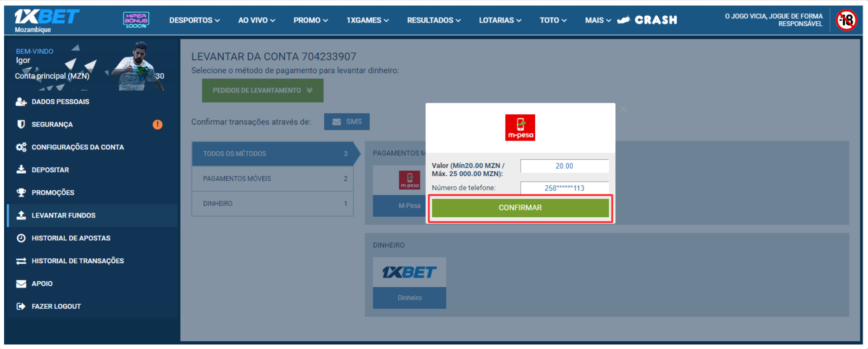Open the Lotarias dropdown menu
Screen dimensions: 868x349
(500, 20)
